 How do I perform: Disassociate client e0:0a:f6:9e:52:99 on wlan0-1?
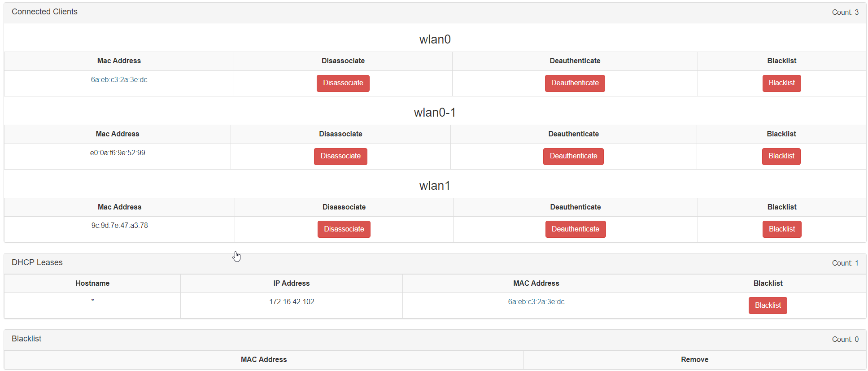point(340,156)
